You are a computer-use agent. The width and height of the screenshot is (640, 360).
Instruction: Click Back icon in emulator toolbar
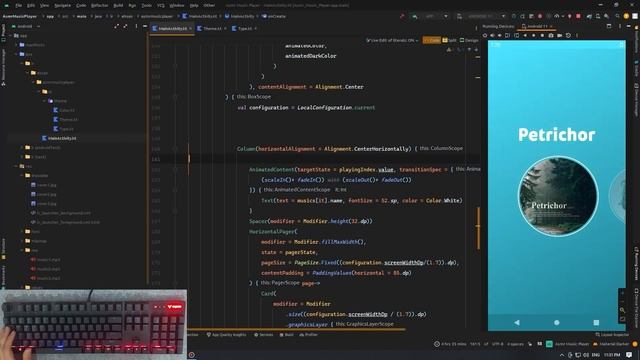point(525,36)
